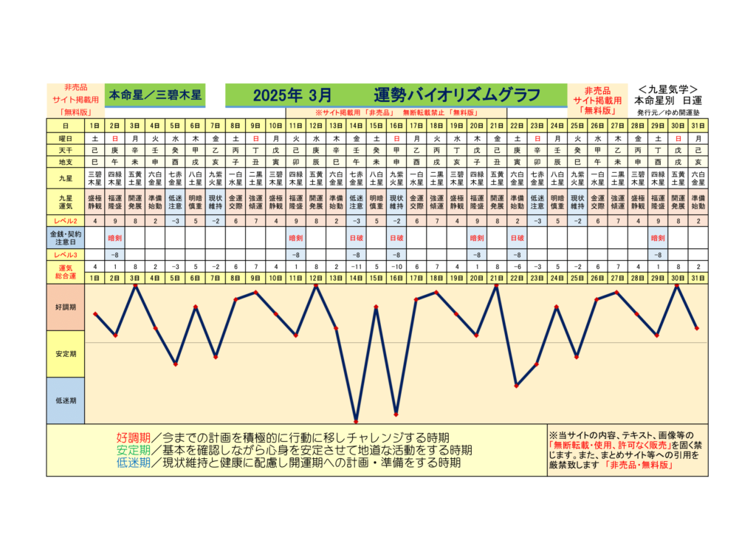Select the 運勢バイオリズムグラフ title text

click(456, 95)
